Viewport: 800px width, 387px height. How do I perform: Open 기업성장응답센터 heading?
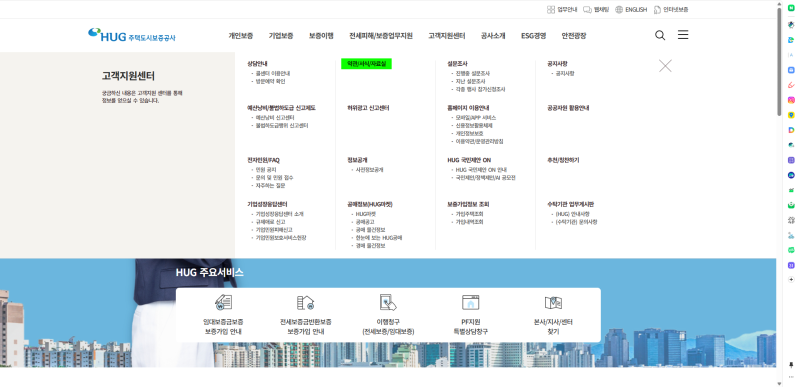(x=267, y=204)
